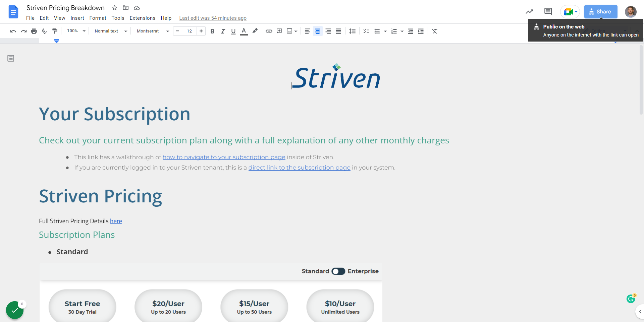Move document using folder icon
Screen dimensions: 644x322
click(126, 8)
